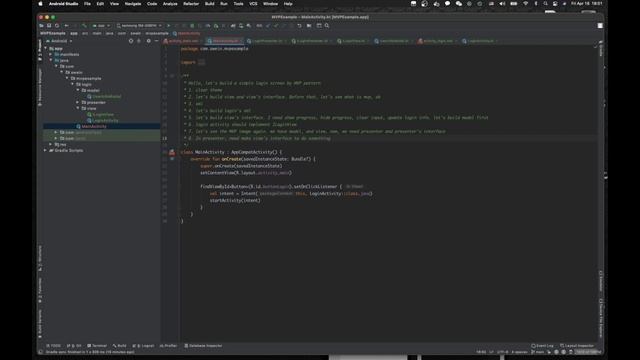Click the tool windows toggle icon in status bar
Screen dimensions: 640x360
coord(40,352)
